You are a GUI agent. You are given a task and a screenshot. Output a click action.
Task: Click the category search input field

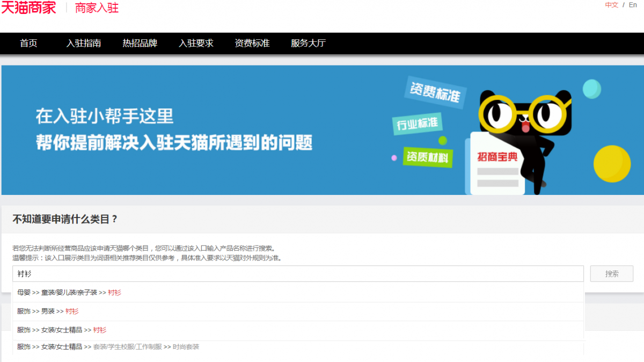(298, 274)
